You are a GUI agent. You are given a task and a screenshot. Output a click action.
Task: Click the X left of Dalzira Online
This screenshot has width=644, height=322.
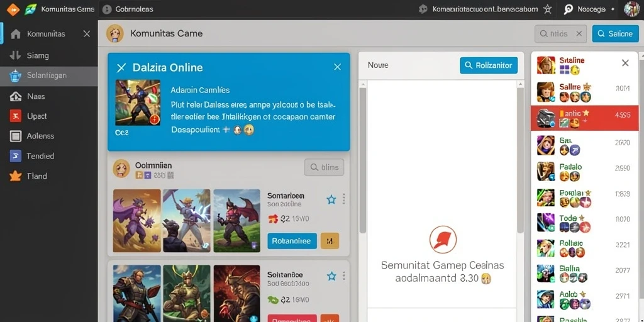(x=121, y=68)
